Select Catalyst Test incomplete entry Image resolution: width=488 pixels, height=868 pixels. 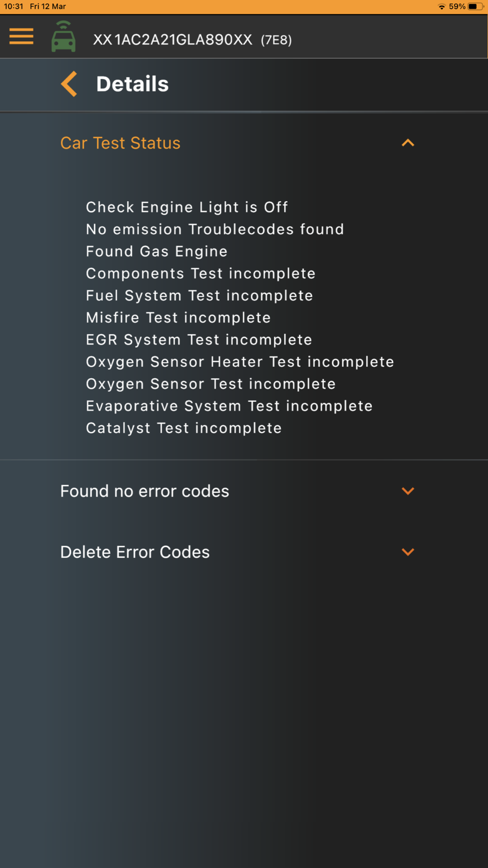(184, 428)
